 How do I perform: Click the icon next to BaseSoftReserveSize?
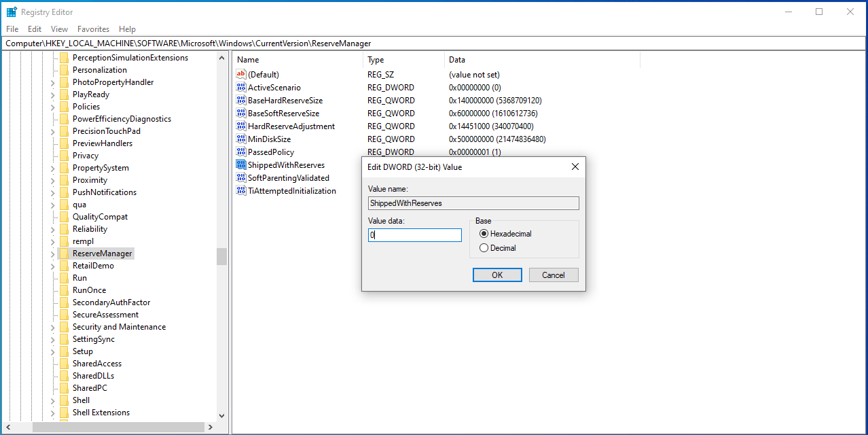(240, 113)
